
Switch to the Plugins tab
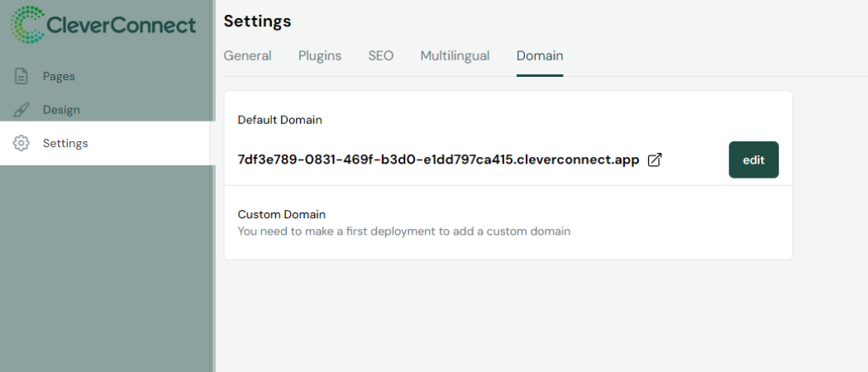pyautogui.click(x=320, y=56)
